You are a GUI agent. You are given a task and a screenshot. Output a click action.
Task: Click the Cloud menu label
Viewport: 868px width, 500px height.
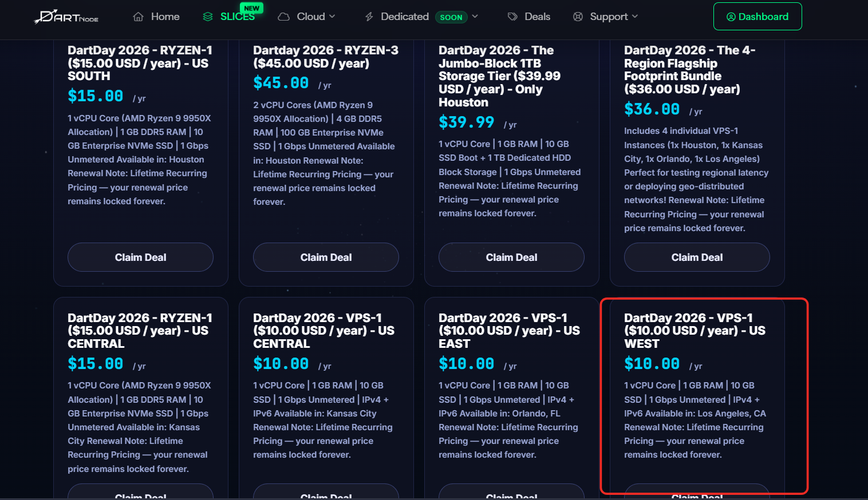point(311,17)
